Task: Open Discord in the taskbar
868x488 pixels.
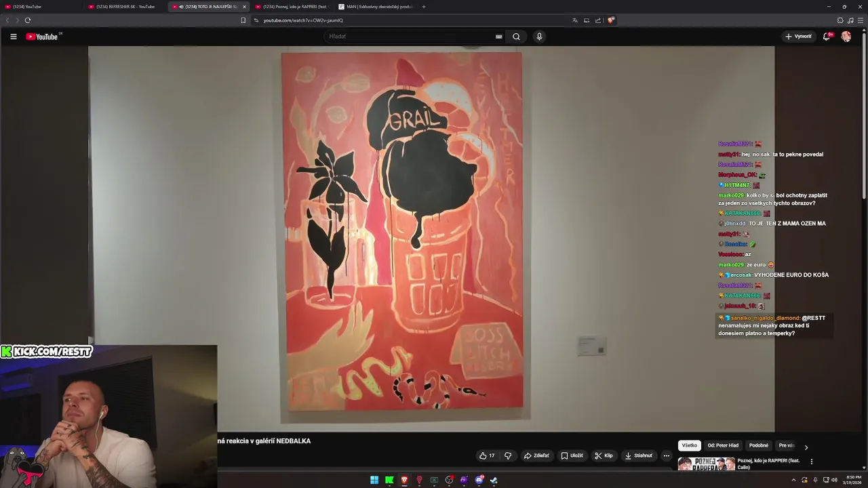Action: pyautogui.click(x=479, y=481)
